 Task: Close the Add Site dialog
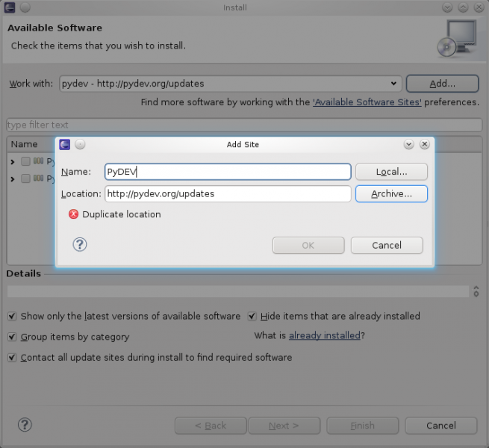click(425, 144)
